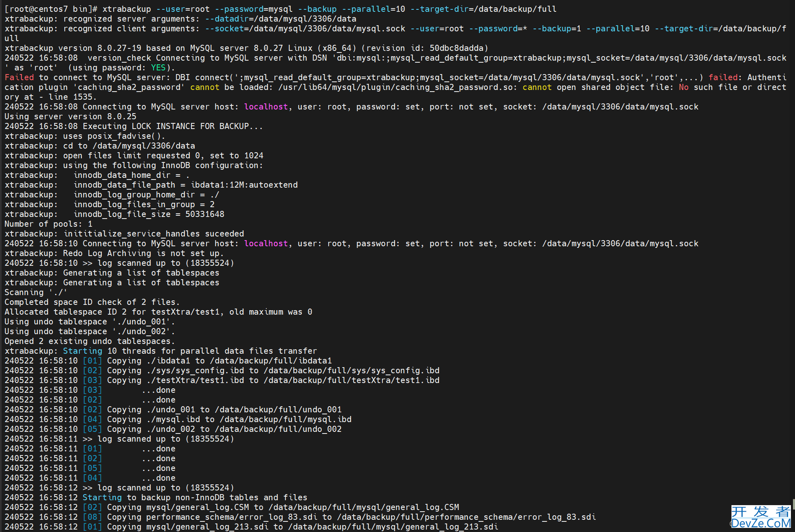Click 'Number of pools: 1' line
The width and height of the screenshot is (795, 532).
48,224
